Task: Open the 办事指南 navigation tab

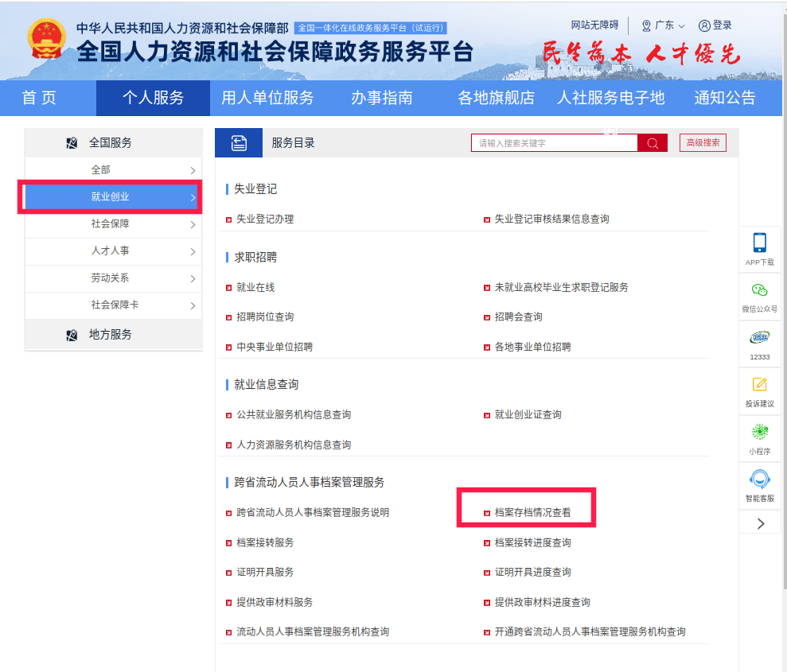Action: (382, 98)
